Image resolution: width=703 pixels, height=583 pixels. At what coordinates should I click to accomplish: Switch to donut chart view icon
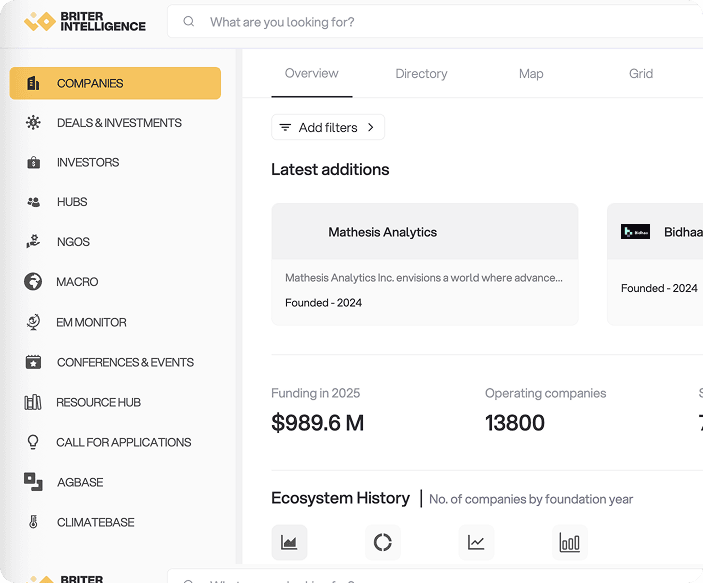pyautogui.click(x=382, y=542)
